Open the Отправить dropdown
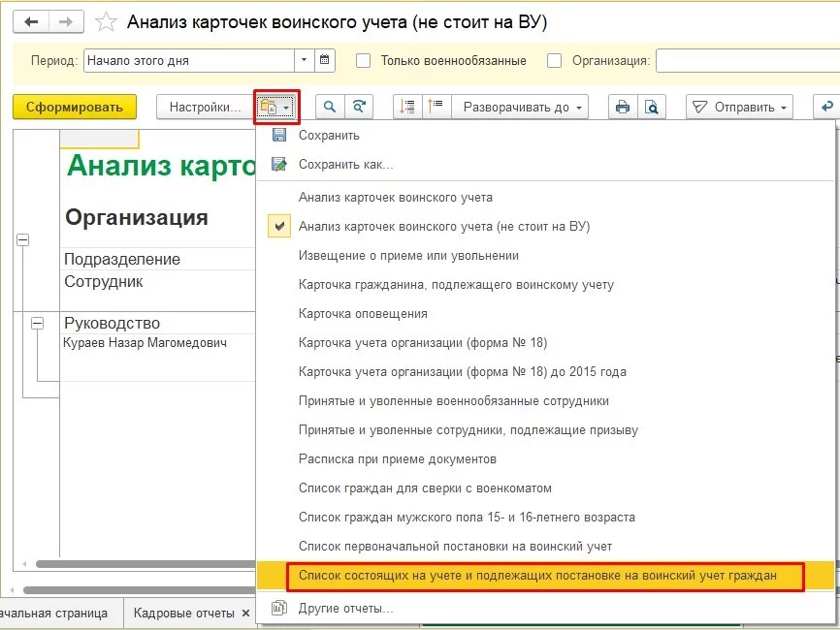This screenshot has width=840, height=630. (x=739, y=107)
